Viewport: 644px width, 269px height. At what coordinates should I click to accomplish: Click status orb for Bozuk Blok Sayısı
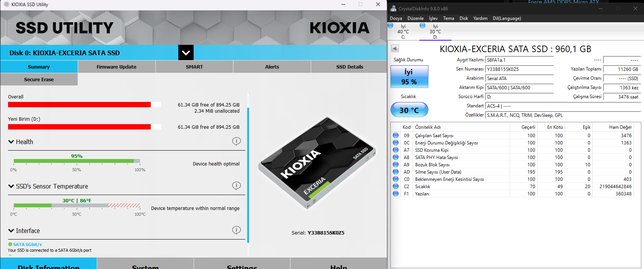[396, 164]
